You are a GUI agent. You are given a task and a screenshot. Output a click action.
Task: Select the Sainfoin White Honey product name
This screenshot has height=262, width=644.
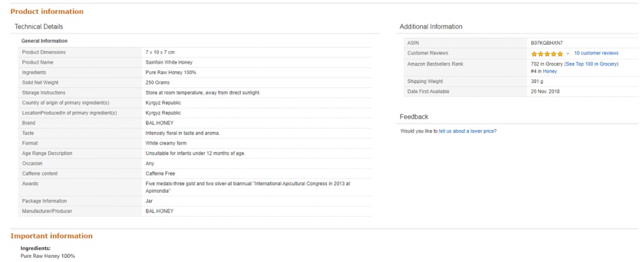click(x=169, y=62)
